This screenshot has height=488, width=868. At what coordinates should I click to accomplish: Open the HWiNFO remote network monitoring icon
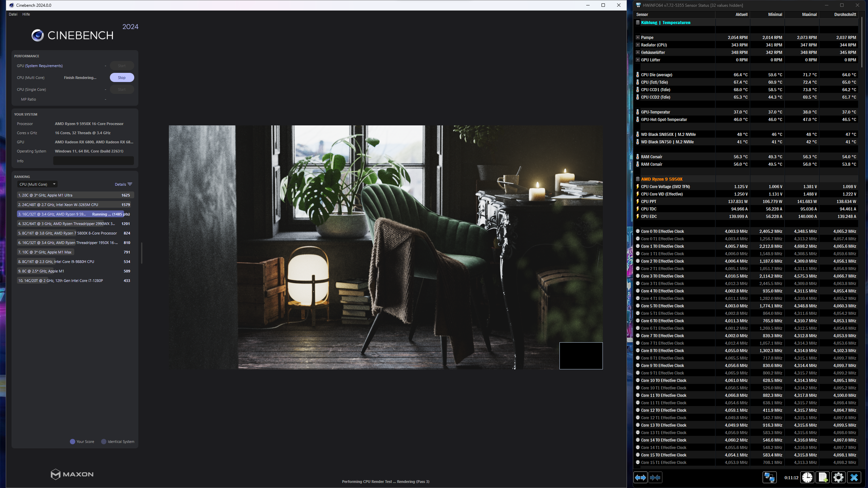tap(769, 477)
